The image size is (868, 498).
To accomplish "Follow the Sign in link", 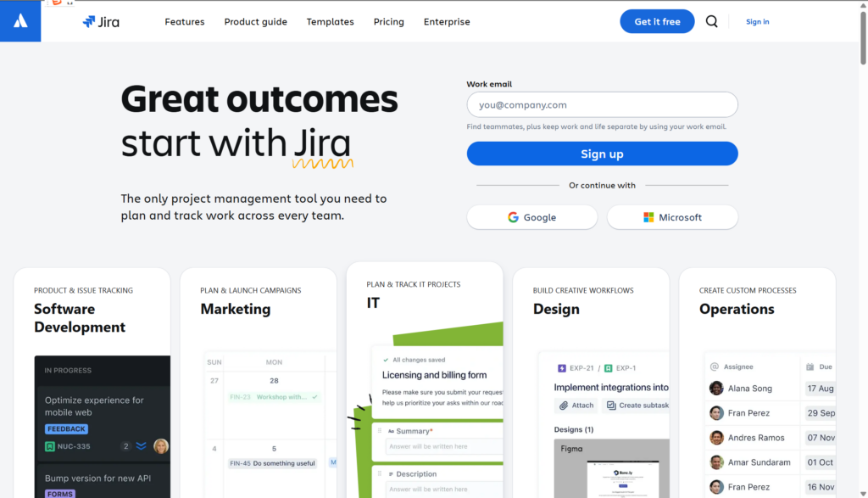I will 757,22.
